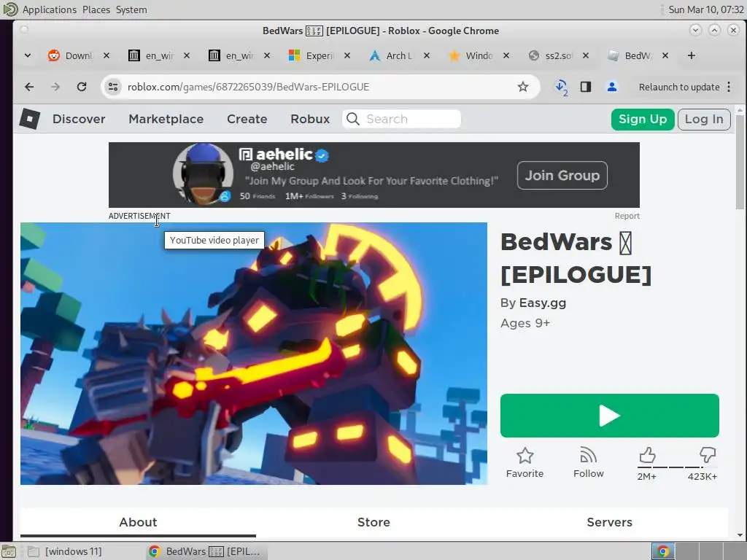Open a new tab with the plus icon

[692, 55]
